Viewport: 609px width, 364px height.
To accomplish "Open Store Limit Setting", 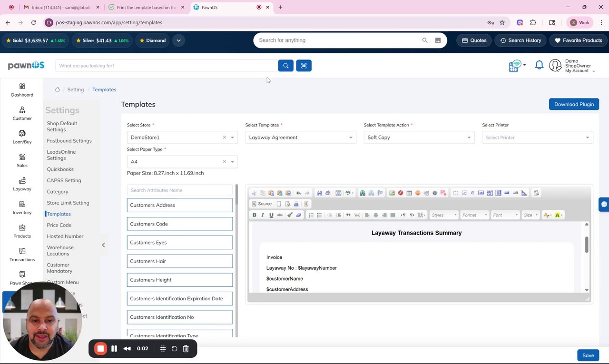I will coord(68,203).
